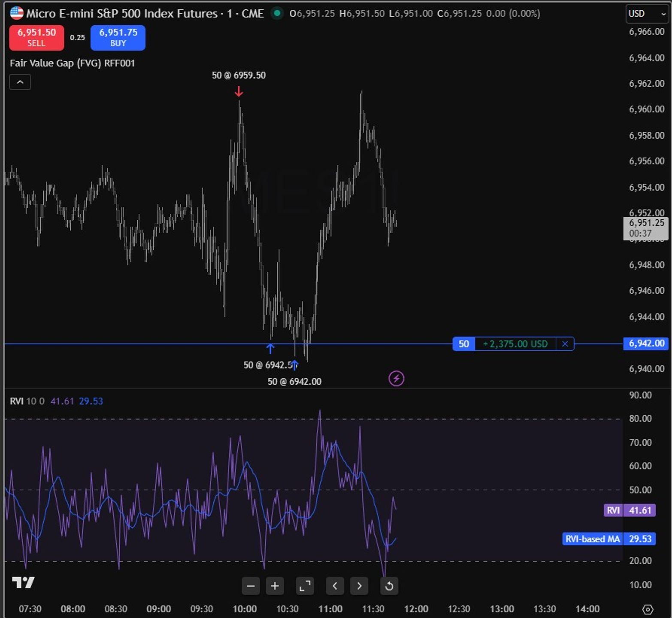The image size is (672, 618).
Task: Collapse the indicator legend with the chevron
Action: 20,82
